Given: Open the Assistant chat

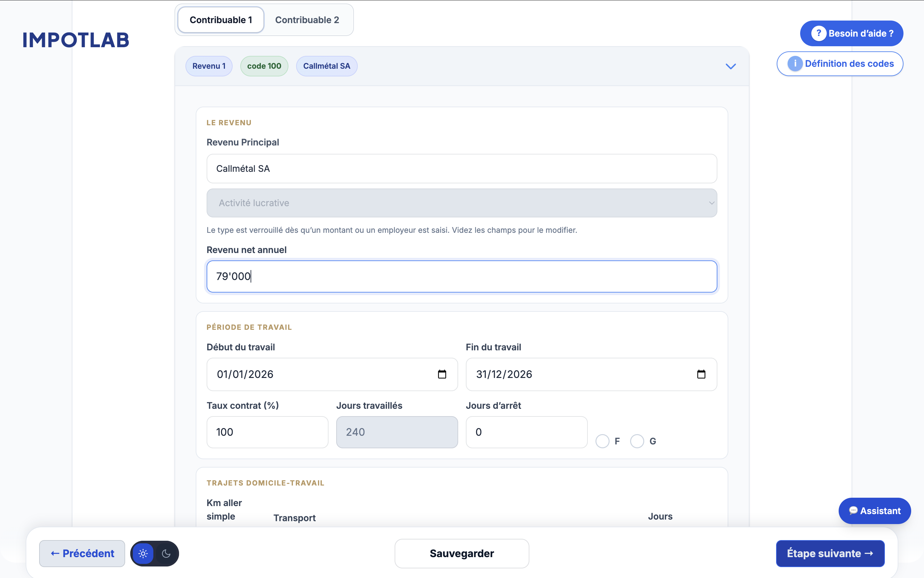Looking at the screenshot, I should click(x=874, y=511).
